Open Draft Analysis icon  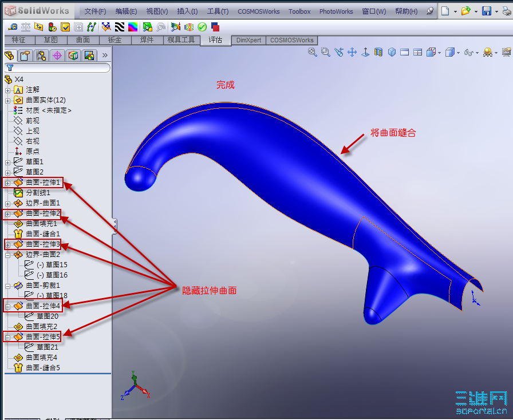click(148, 27)
